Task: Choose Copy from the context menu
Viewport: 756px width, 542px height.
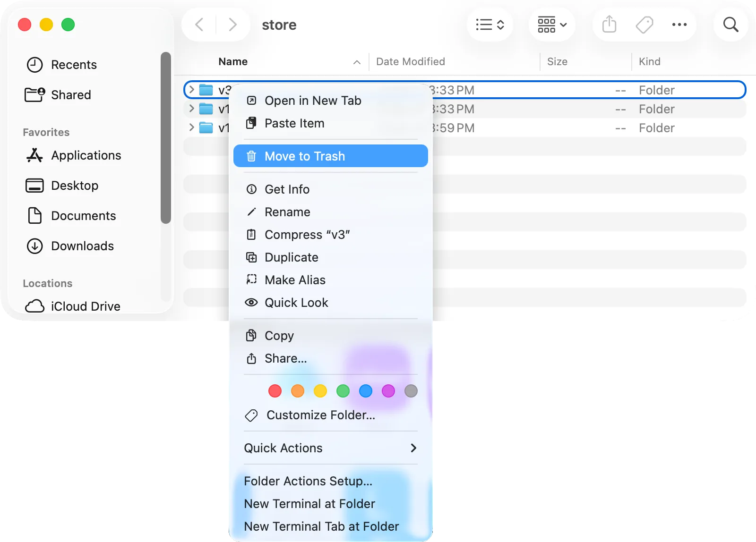Action: click(x=331, y=336)
